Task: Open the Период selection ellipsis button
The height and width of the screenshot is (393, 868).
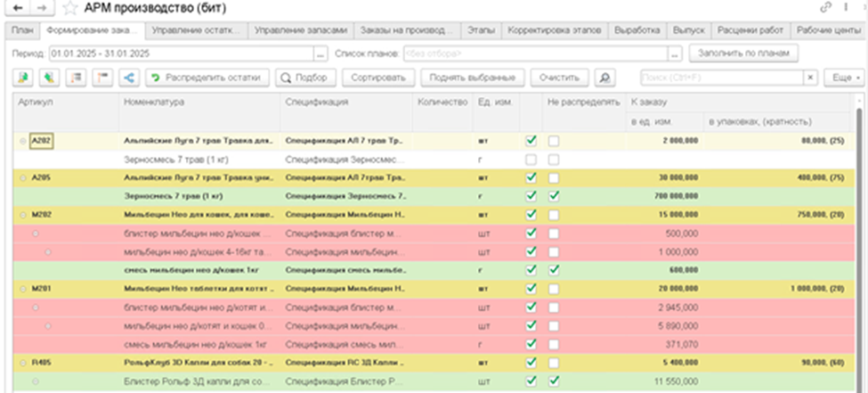Action: pyautogui.click(x=320, y=53)
